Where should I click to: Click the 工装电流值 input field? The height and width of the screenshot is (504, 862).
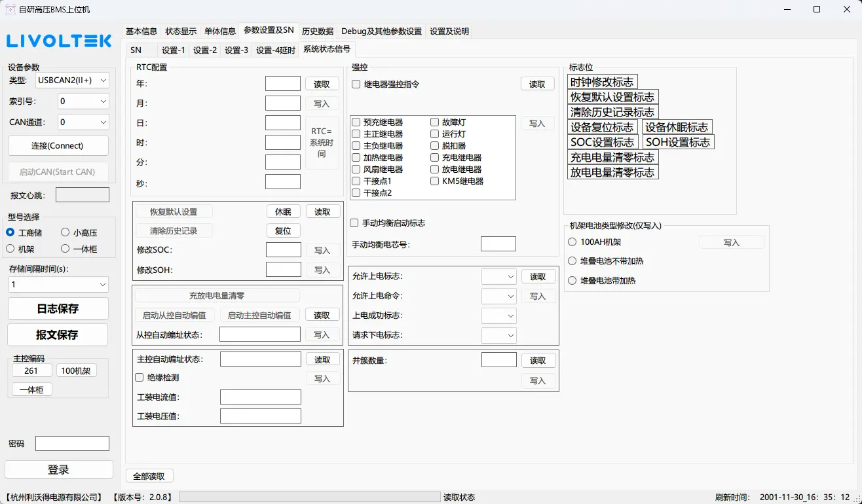(x=261, y=397)
